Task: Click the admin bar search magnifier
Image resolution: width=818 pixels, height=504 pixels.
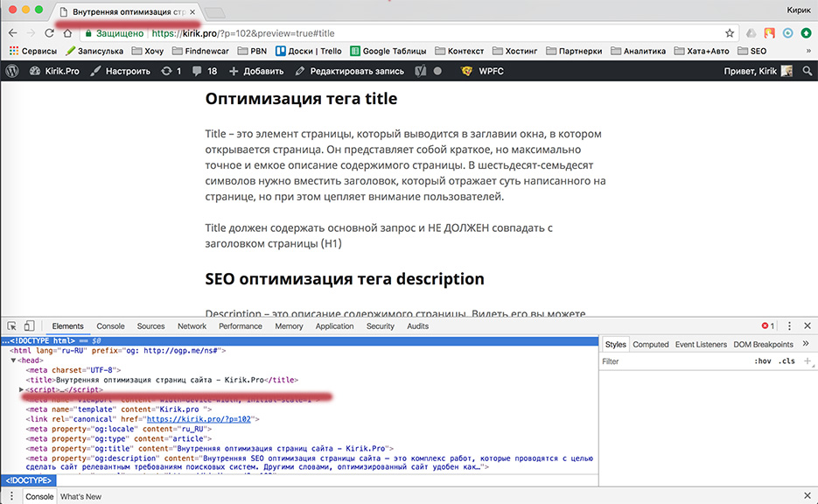Action: coord(807,71)
